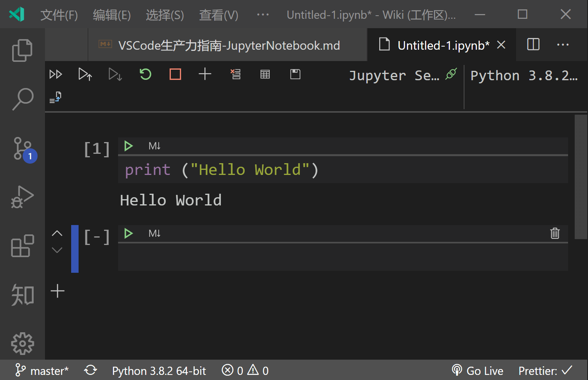Open the 选择(S) menu
The width and height of the screenshot is (588, 380).
click(x=165, y=15)
